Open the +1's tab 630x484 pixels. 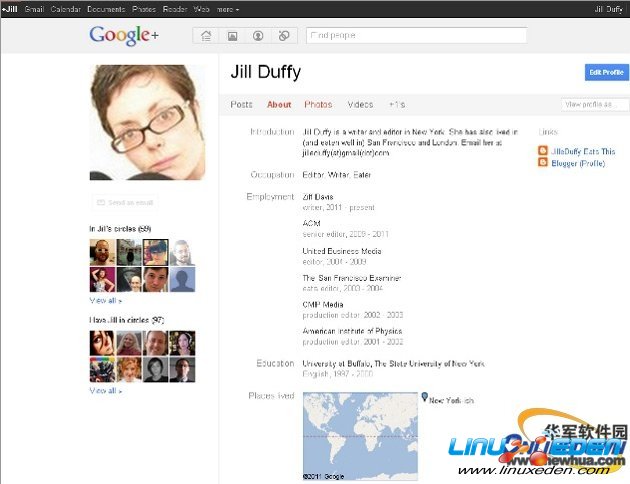coord(397,104)
